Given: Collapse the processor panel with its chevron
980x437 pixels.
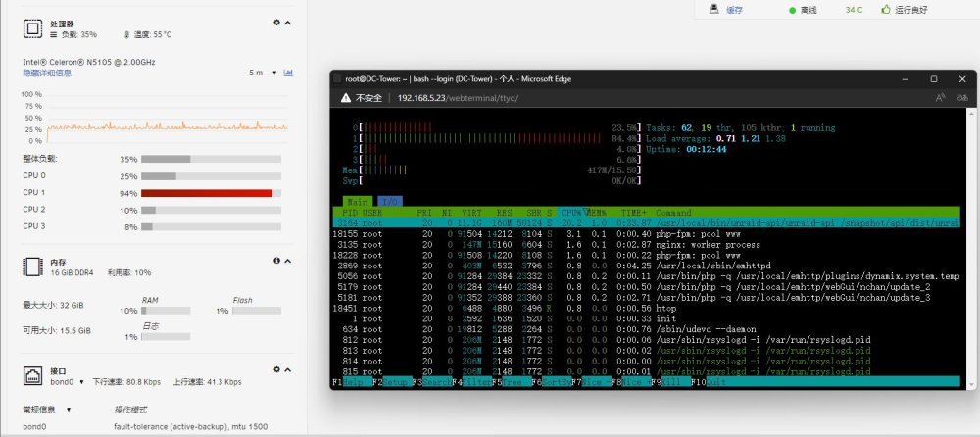Looking at the screenshot, I should click(x=287, y=23).
